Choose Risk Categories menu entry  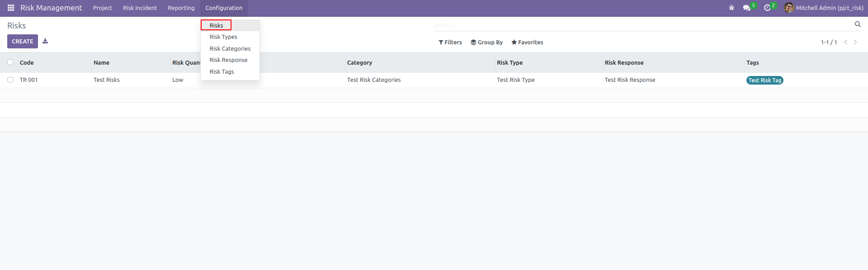[230, 48]
